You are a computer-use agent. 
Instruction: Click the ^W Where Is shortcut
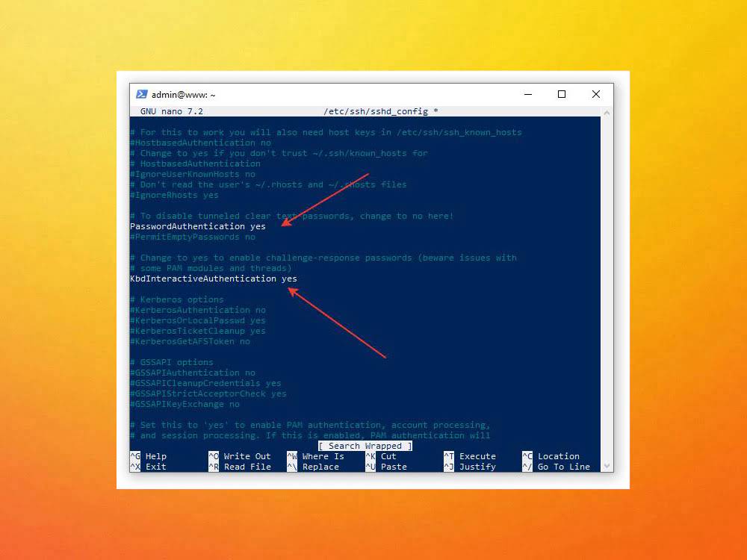(315, 456)
